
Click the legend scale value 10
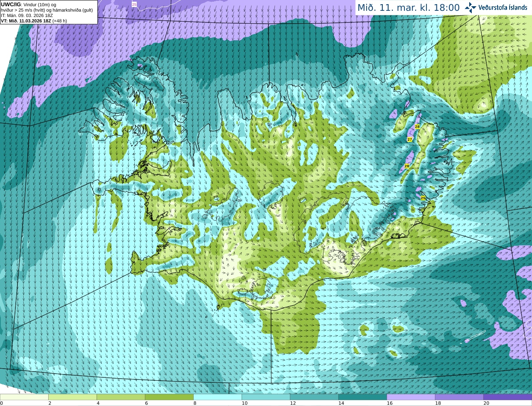(x=244, y=403)
